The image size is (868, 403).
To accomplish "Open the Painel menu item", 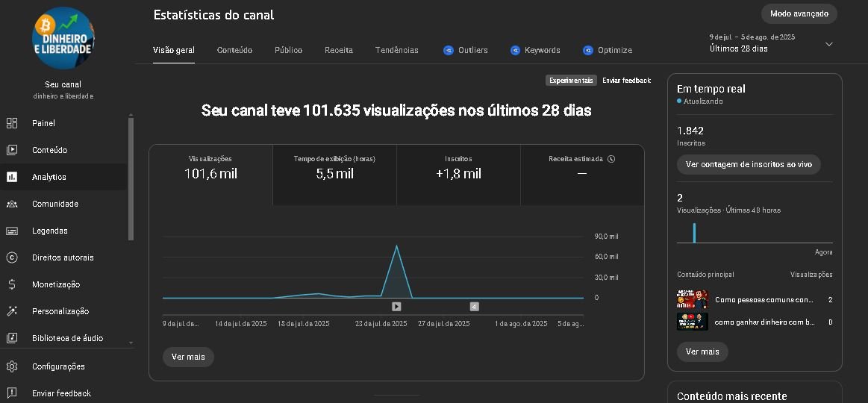I will [x=63, y=123].
